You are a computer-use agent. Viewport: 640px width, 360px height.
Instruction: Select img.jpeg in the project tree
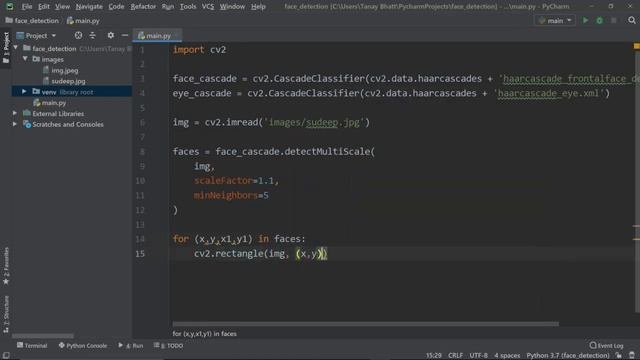[x=64, y=70]
